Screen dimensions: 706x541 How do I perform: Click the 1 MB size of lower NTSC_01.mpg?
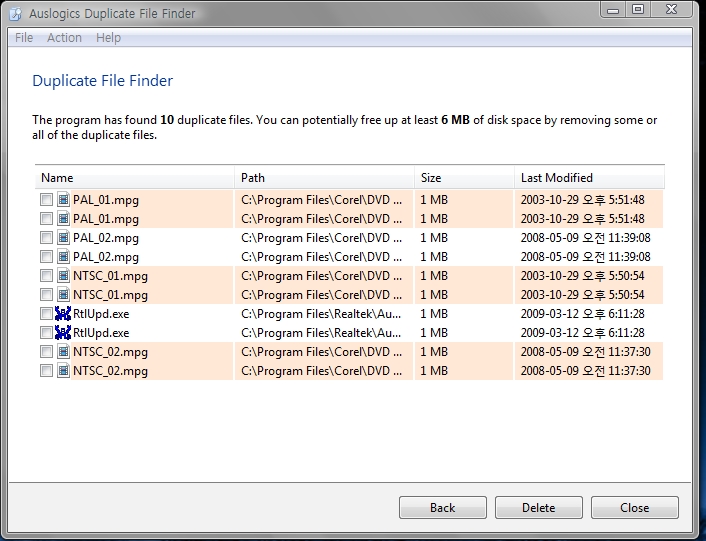click(434, 295)
